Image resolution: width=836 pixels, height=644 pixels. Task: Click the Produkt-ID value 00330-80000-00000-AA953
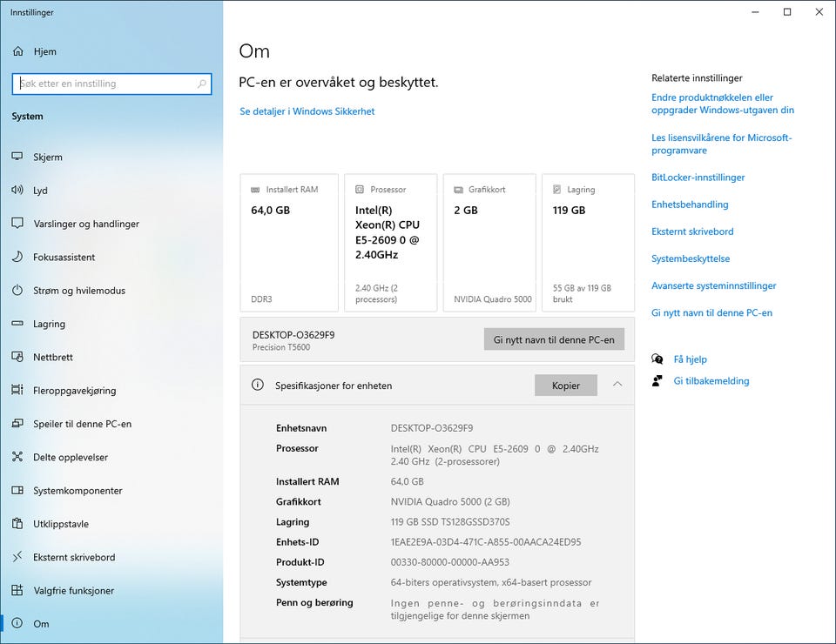pos(449,562)
